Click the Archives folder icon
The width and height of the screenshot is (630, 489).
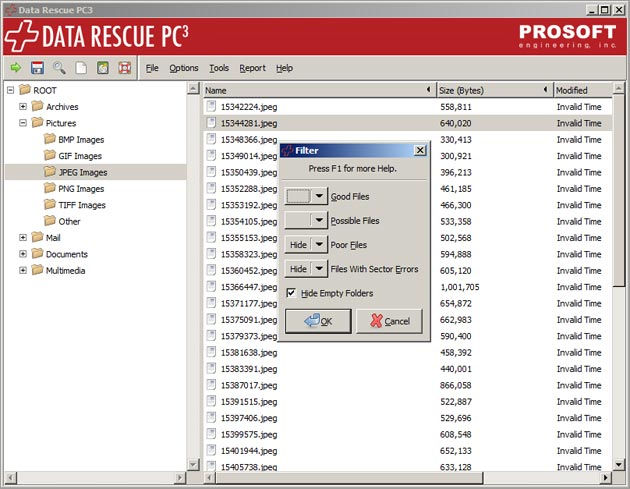[x=37, y=106]
